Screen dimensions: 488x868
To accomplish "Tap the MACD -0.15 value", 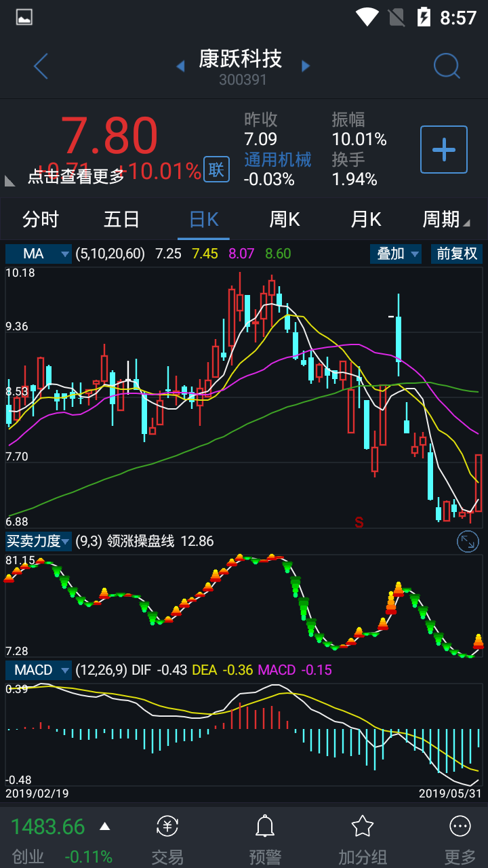I will [295, 670].
